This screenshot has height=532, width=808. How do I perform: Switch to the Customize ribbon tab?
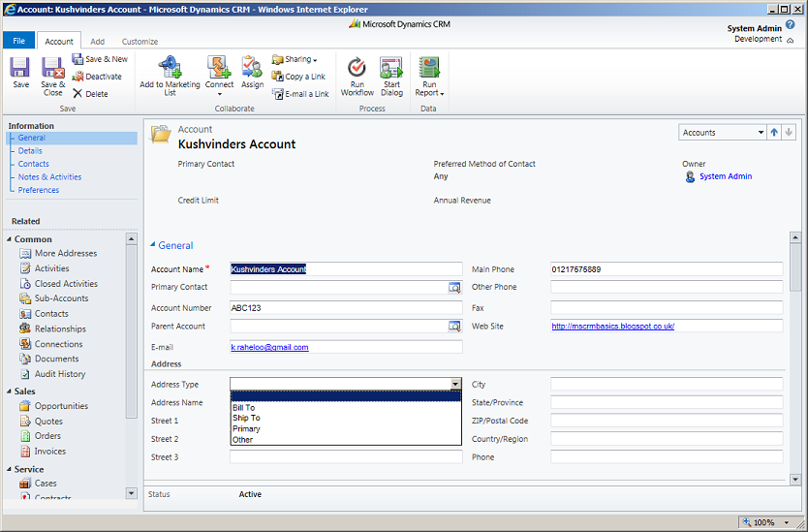140,42
